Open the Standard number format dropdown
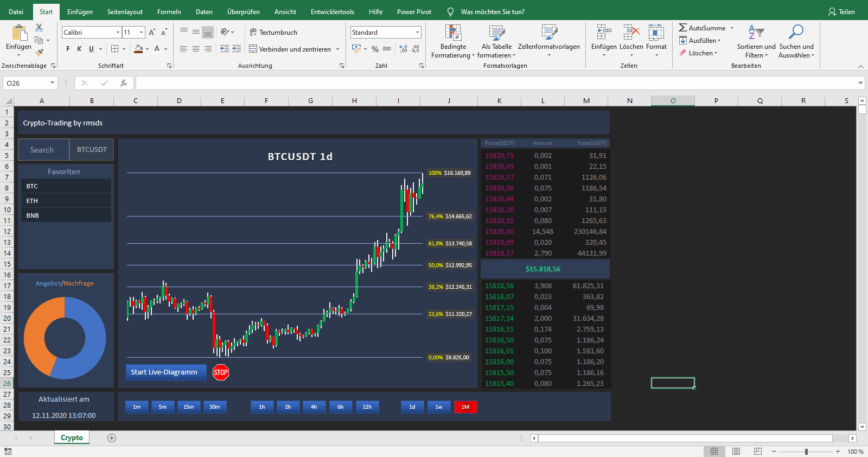Viewport: 868px width, 457px height. tap(417, 33)
